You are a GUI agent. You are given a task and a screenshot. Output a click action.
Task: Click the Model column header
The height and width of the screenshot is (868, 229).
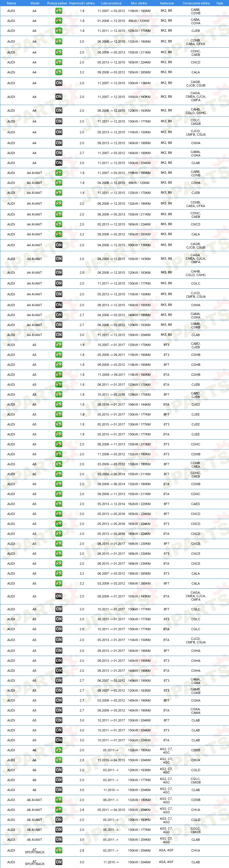[x=35, y=4]
